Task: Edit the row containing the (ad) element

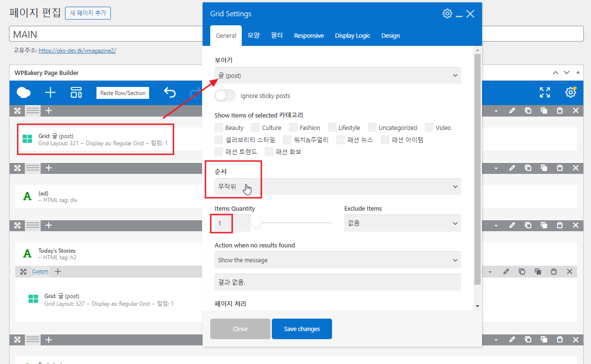Action: 512,168
